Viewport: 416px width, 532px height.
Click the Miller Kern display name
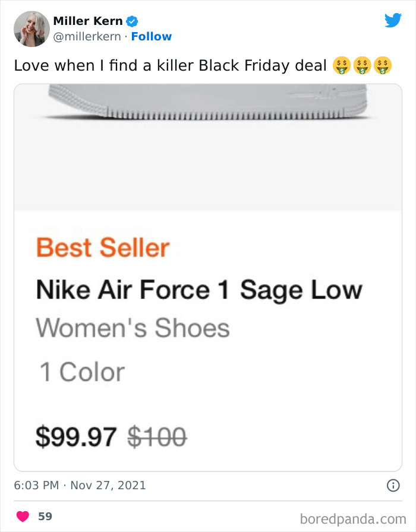(x=88, y=21)
